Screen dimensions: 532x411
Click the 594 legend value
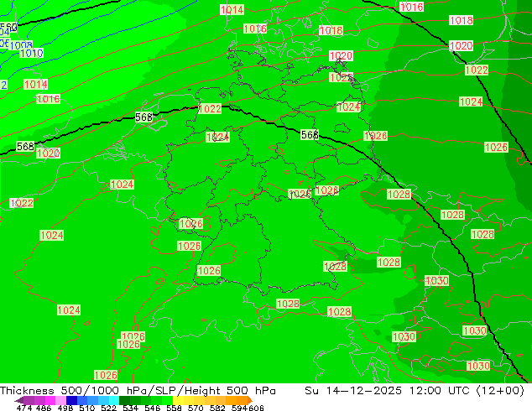click(239, 408)
